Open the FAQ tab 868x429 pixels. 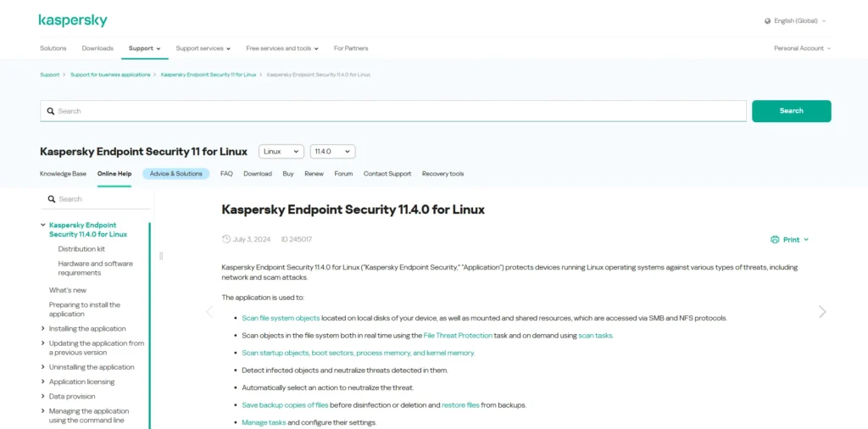tap(226, 174)
